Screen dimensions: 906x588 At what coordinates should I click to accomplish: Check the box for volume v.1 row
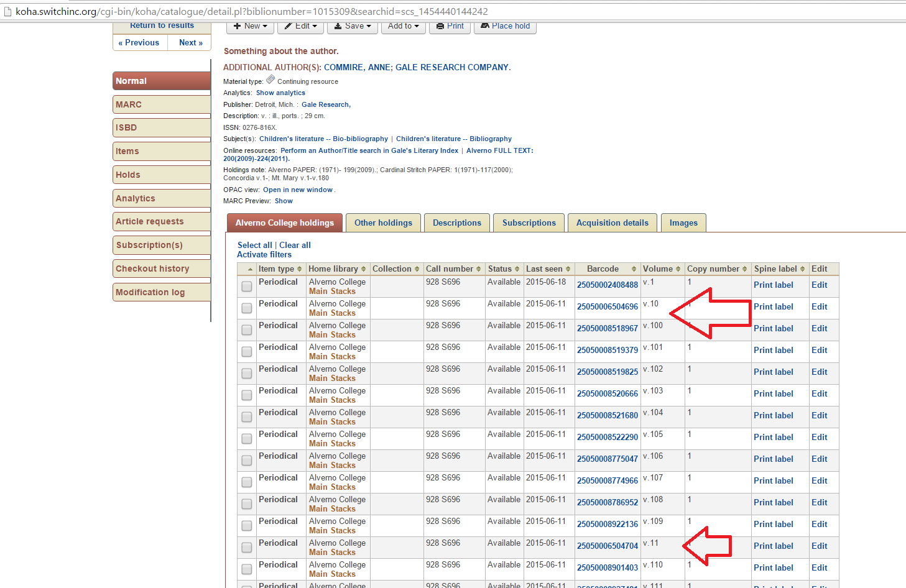(x=247, y=287)
